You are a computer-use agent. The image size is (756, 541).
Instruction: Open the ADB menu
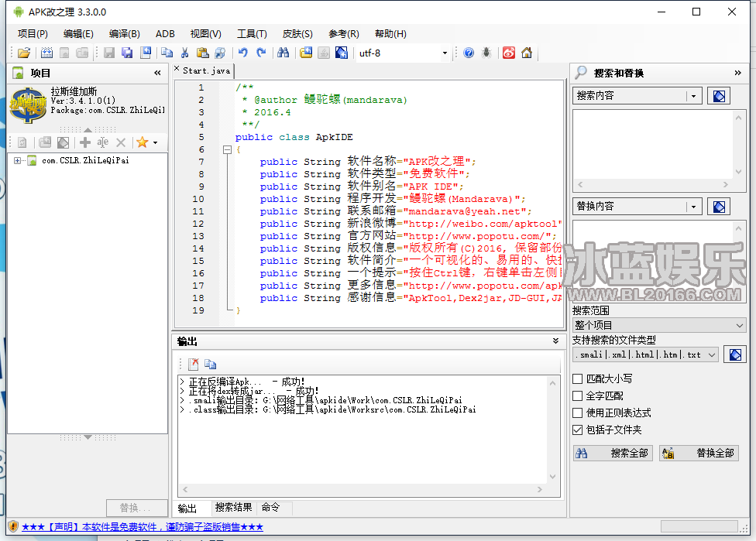click(x=165, y=34)
